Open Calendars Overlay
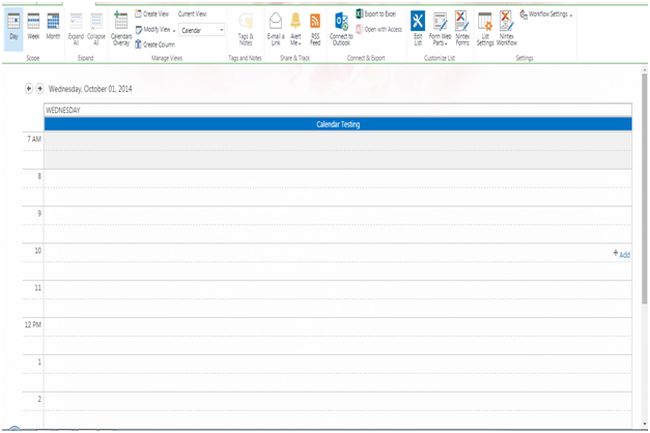The image size is (650, 433). coord(121,29)
